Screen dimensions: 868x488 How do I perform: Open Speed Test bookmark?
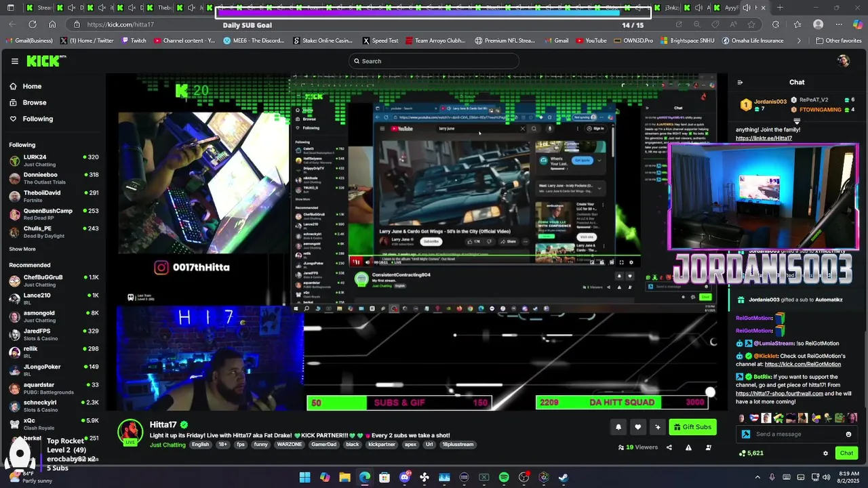click(x=380, y=41)
